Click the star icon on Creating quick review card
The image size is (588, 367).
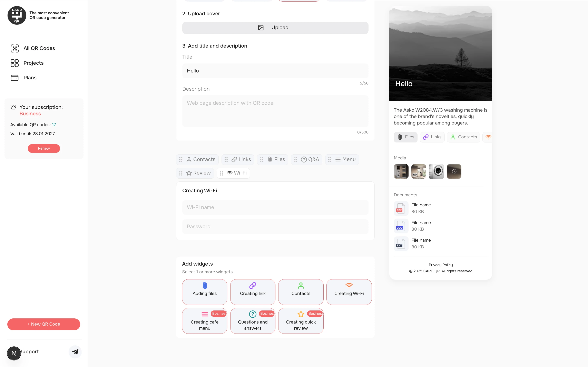(301, 314)
